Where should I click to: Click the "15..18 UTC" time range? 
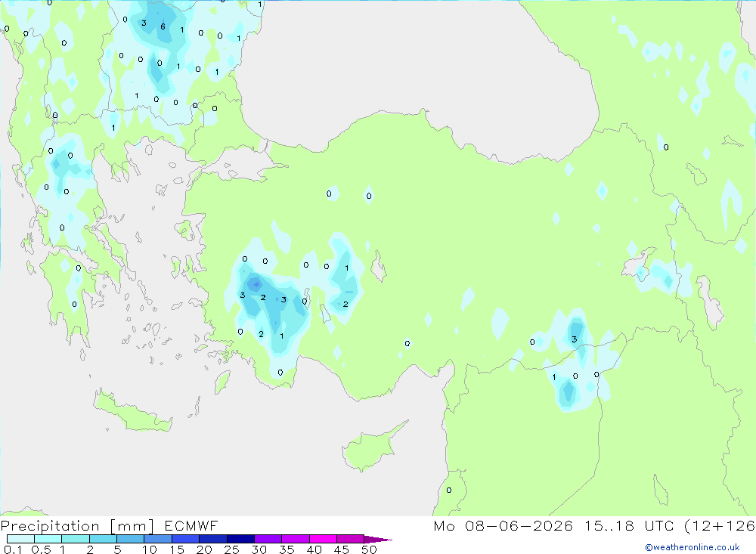pyautogui.click(x=628, y=525)
